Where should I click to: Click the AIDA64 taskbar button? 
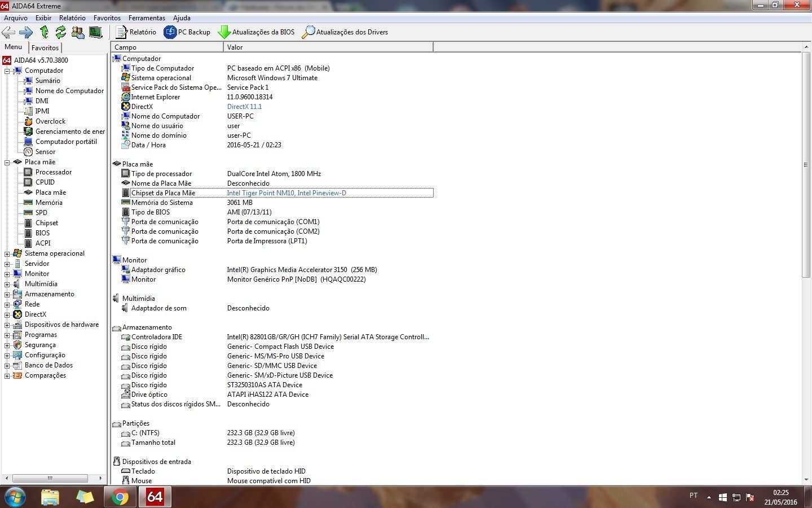[x=155, y=497]
